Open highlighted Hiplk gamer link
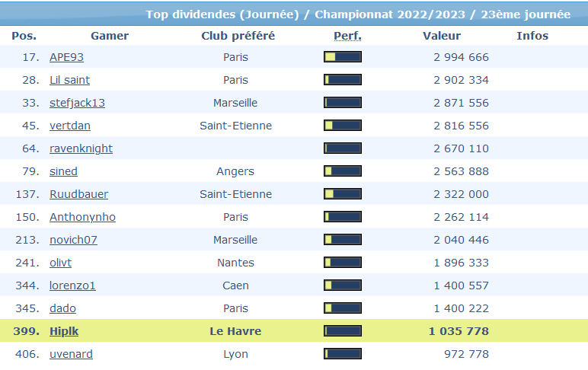This screenshot has width=588, height=370. 64,331
